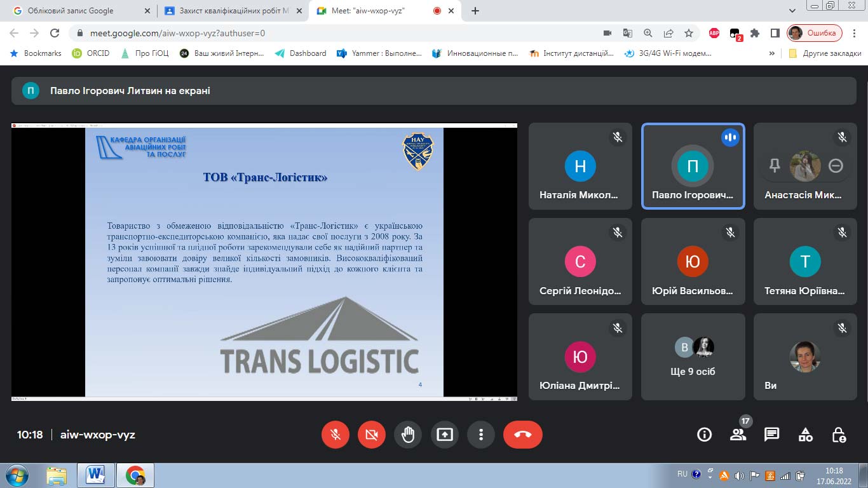Open more options three-dot menu

pos(481,435)
